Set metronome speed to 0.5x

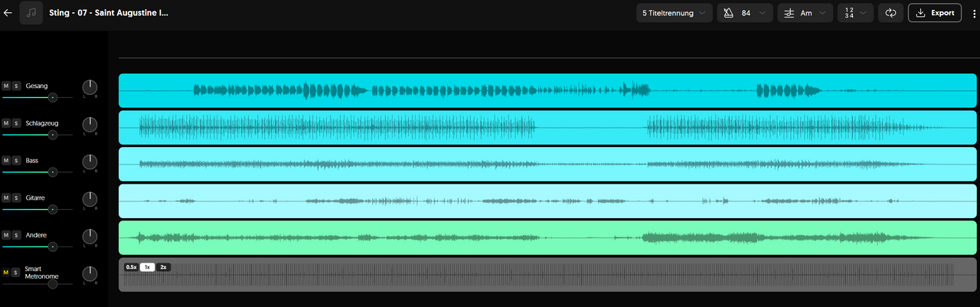point(131,267)
